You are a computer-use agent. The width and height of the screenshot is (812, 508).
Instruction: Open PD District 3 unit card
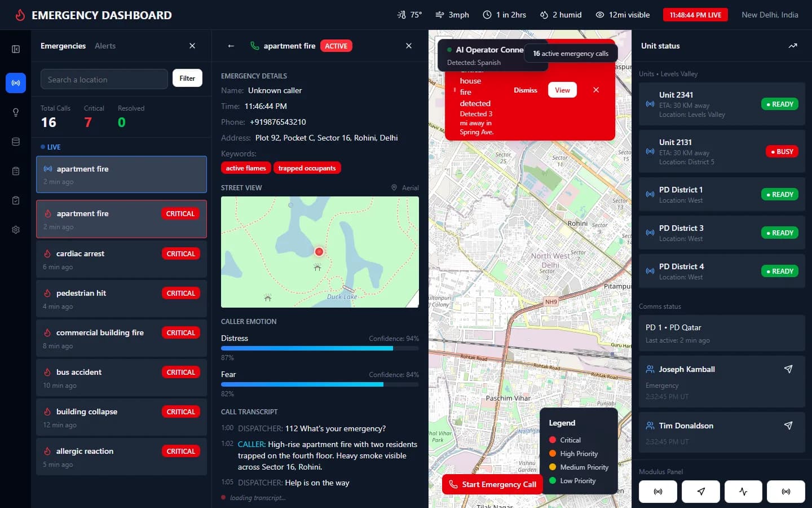click(722, 233)
